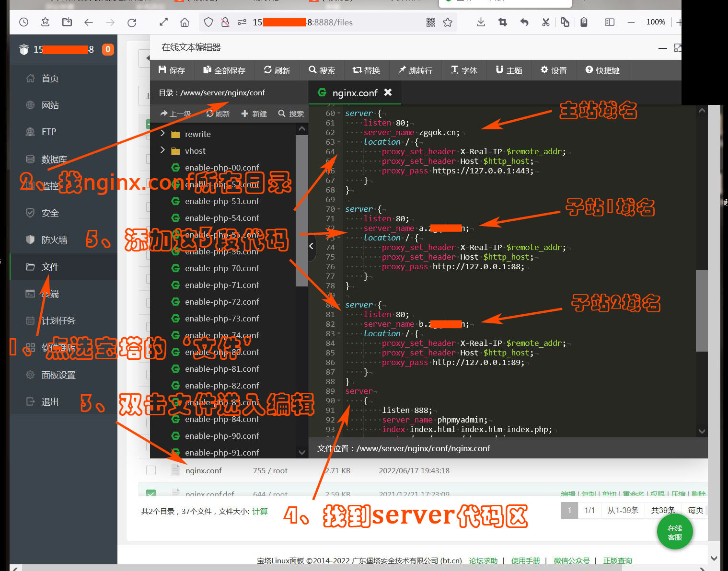Open 安全 in the sidebar
Viewport: 728px width, 571px height.
(x=50, y=213)
